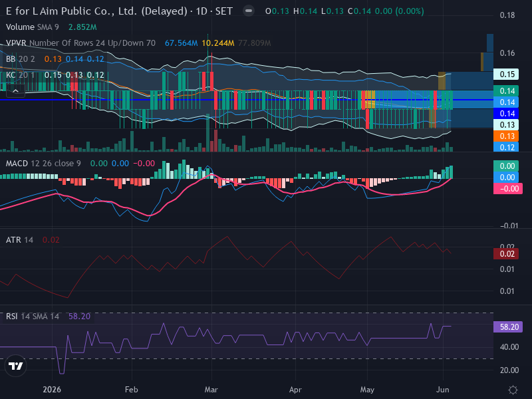Click the 0.18 price scale value

pos(507,15)
